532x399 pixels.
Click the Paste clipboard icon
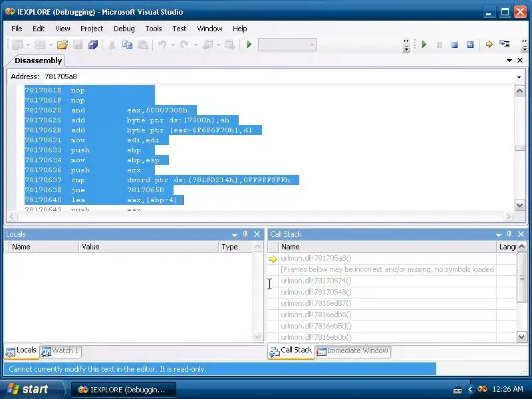(143, 45)
